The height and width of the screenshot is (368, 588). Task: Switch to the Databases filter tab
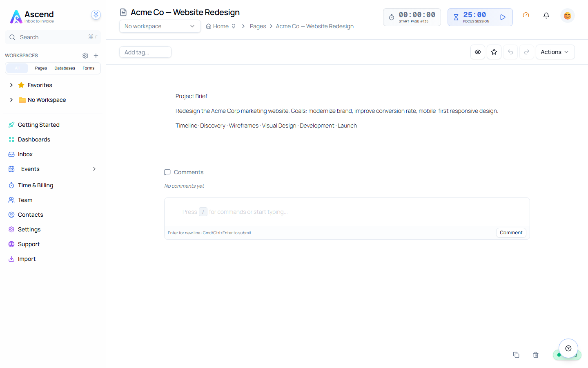coord(65,68)
